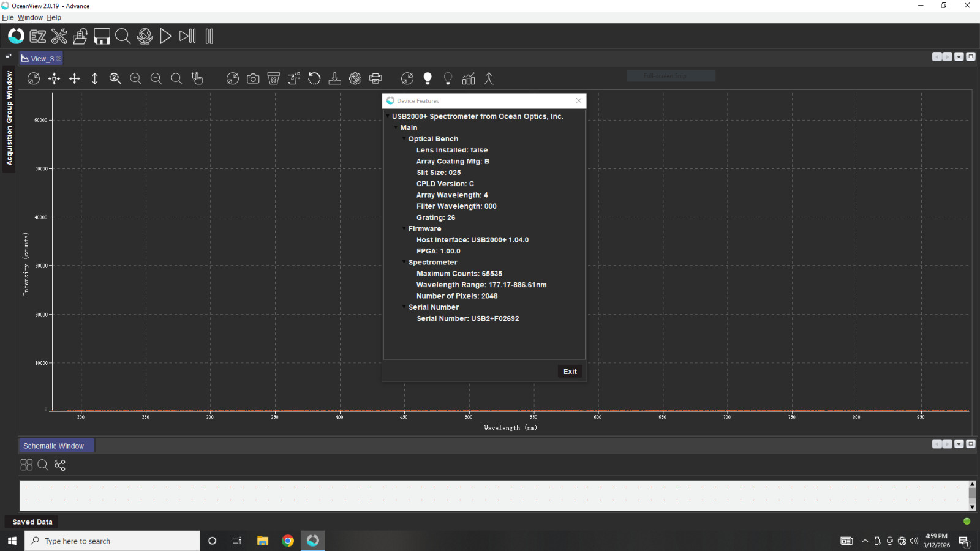The image size is (980, 551).
Task: Click the wrench and screwdriver tools icon
Action: 59,37
